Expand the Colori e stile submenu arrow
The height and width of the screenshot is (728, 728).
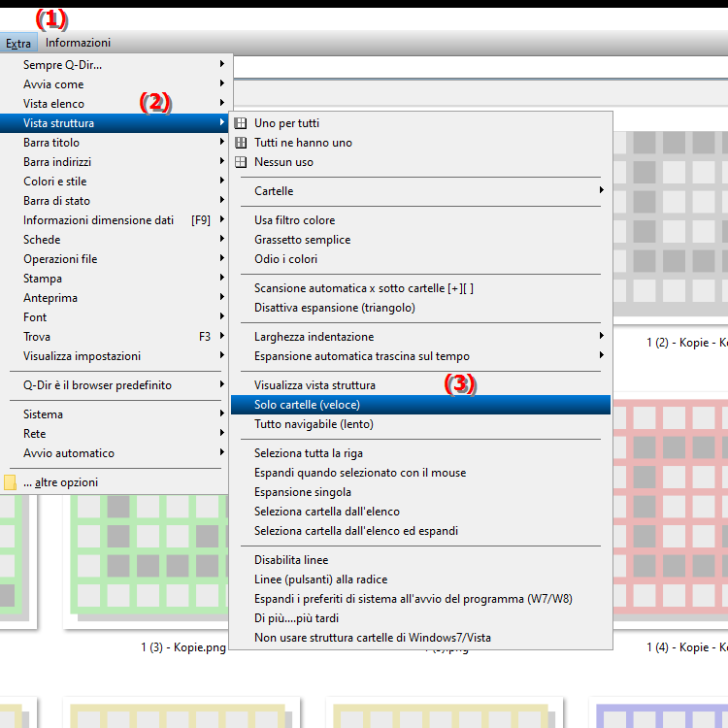pos(222,181)
